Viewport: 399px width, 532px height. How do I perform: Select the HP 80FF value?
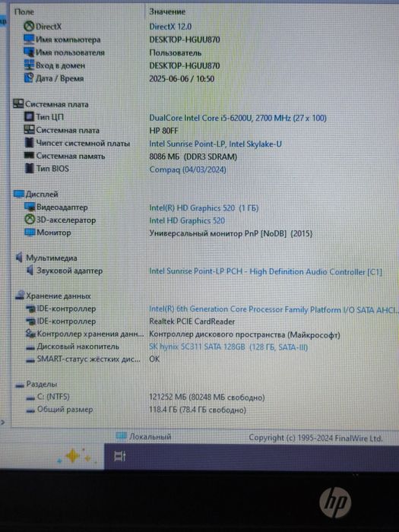pos(163,131)
